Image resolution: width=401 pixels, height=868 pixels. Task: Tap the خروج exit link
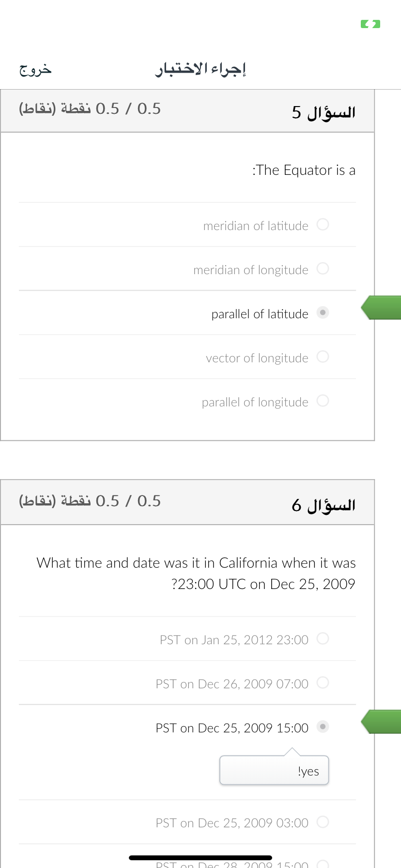pos(35,70)
